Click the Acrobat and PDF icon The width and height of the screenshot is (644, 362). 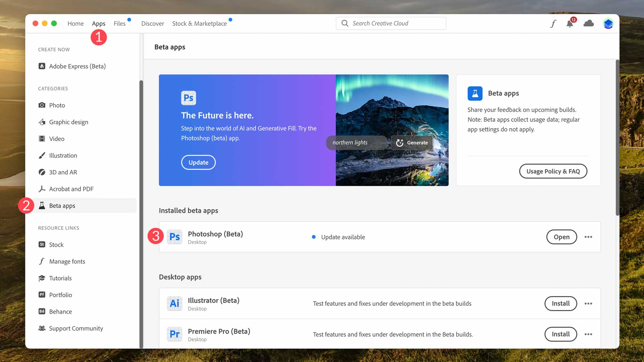(42, 189)
